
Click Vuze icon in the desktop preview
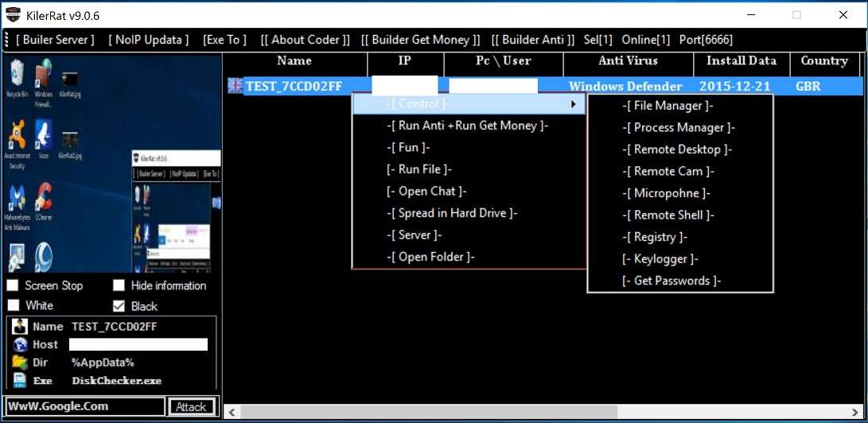point(44,135)
